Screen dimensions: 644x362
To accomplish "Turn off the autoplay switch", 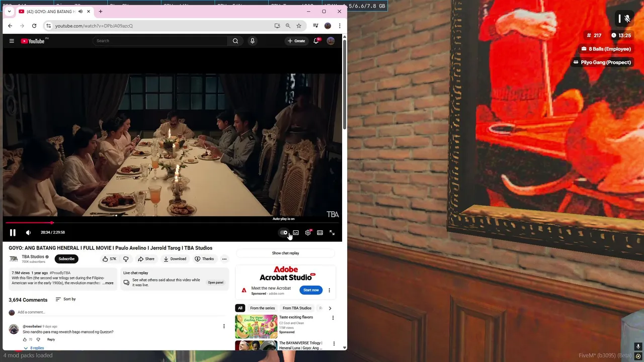I will pyautogui.click(x=284, y=232).
